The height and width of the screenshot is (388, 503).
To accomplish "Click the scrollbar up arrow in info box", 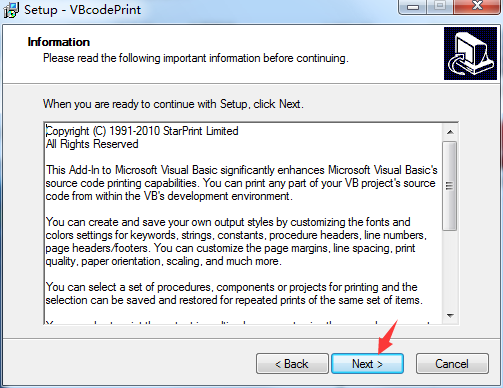I will click(x=450, y=132).
